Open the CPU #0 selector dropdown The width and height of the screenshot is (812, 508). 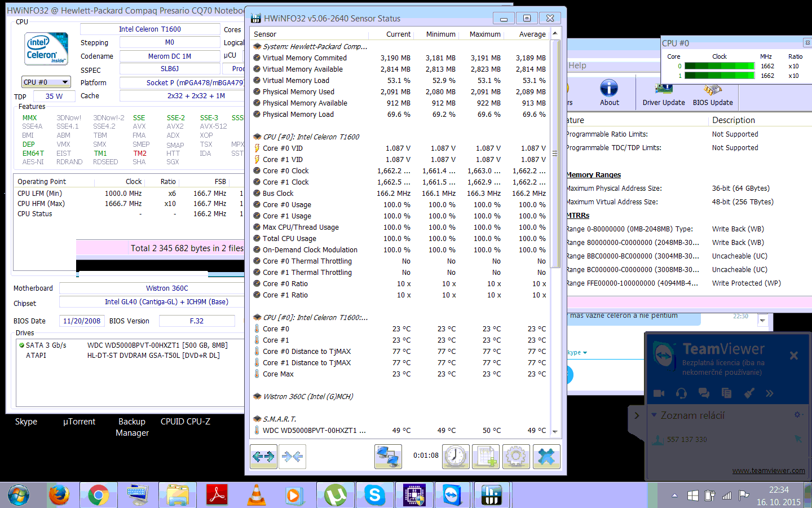pos(46,82)
